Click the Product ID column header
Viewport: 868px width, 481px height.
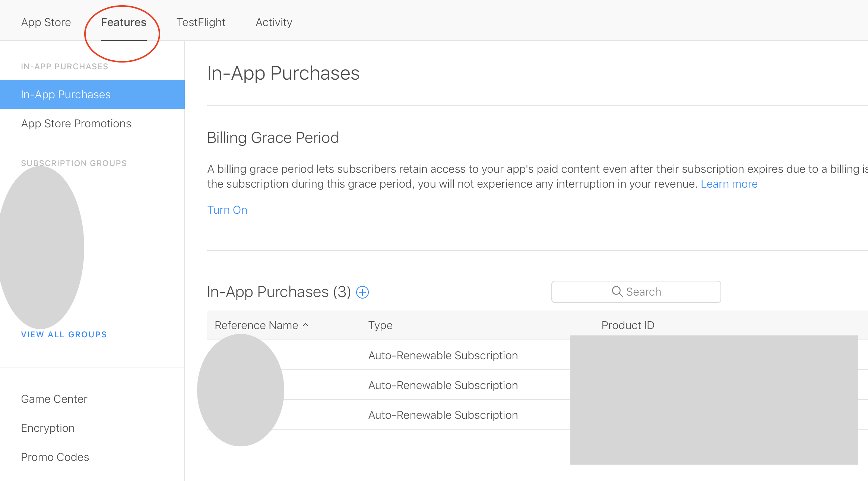[628, 325]
